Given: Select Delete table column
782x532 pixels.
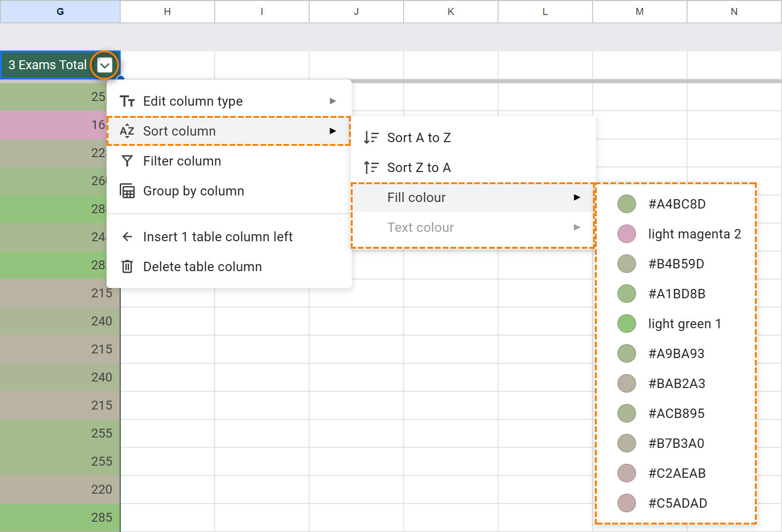Looking at the screenshot, I should [229, 266].
